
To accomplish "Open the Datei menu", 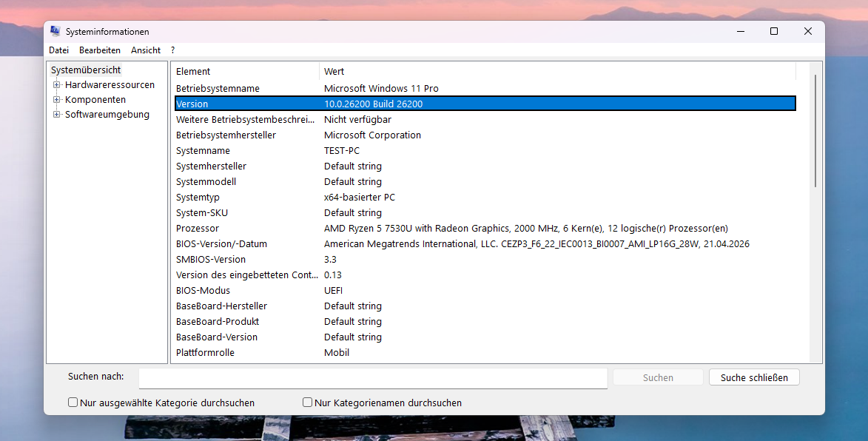I will click(x=58, y=50).
